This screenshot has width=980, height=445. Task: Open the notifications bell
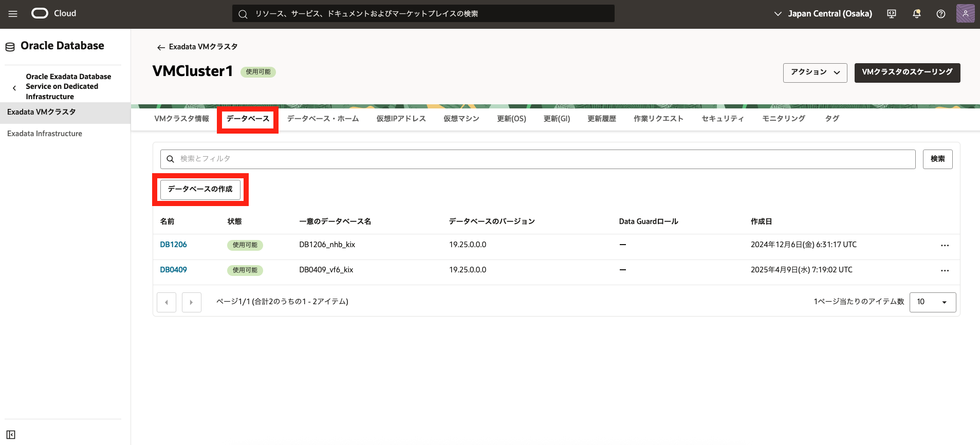pos(916,14)
